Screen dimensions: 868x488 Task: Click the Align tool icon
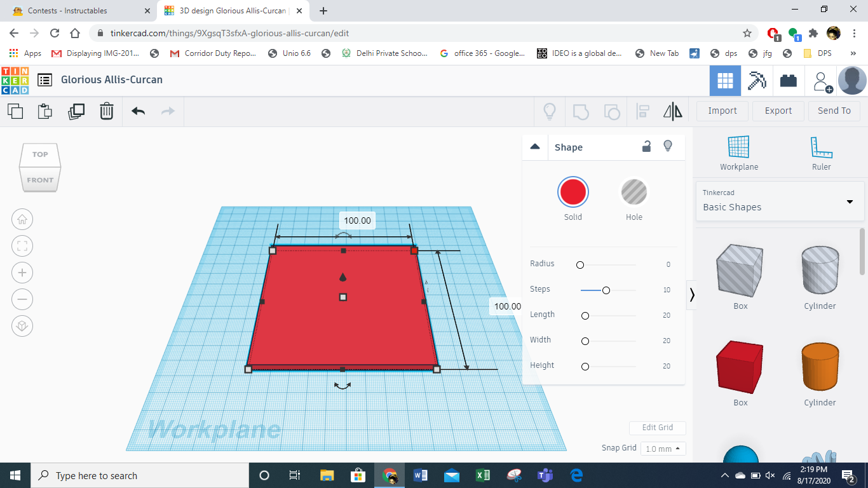642,112
